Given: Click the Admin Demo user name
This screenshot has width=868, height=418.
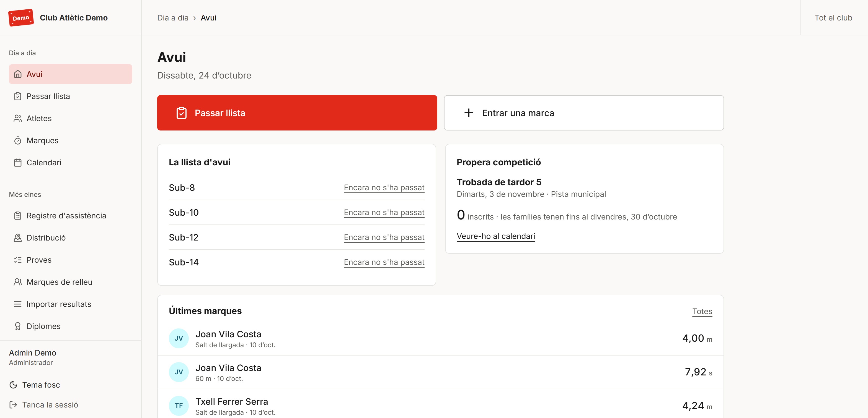Looking at the screenshot, I should [33, 353].
